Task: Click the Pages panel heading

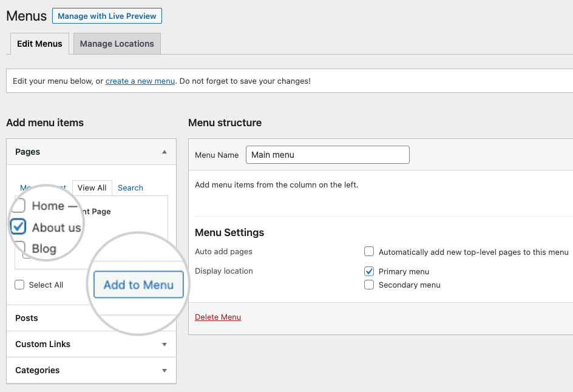Action: click(x=28, y=152)
